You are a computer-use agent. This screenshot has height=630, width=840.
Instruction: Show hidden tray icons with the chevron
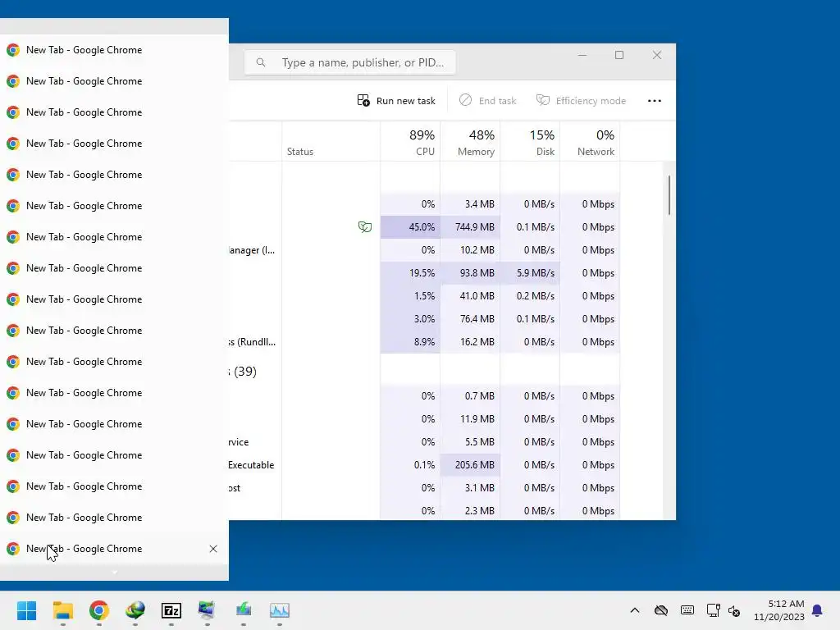(x=635, y=610)
